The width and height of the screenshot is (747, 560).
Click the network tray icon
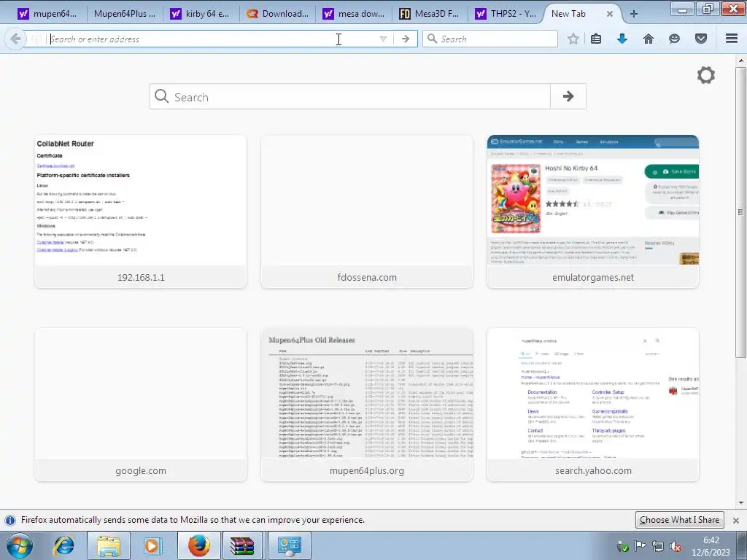point(658,546)
